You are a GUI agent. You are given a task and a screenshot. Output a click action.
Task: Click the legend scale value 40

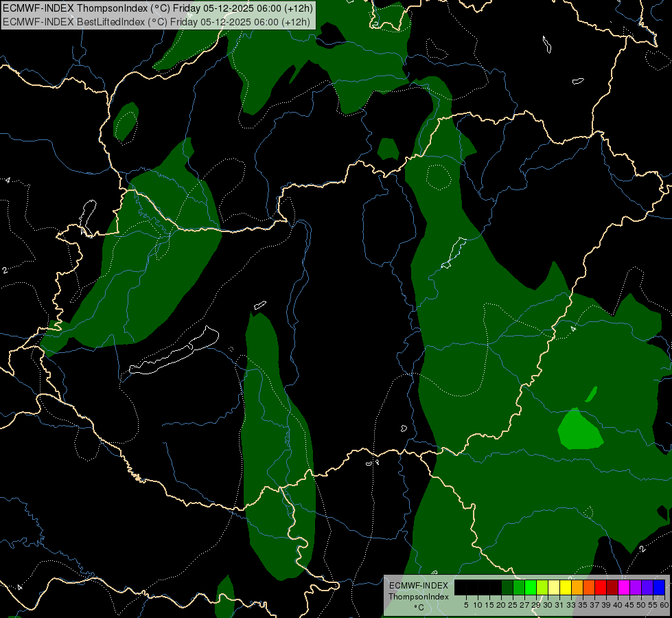tap(618, 605)
